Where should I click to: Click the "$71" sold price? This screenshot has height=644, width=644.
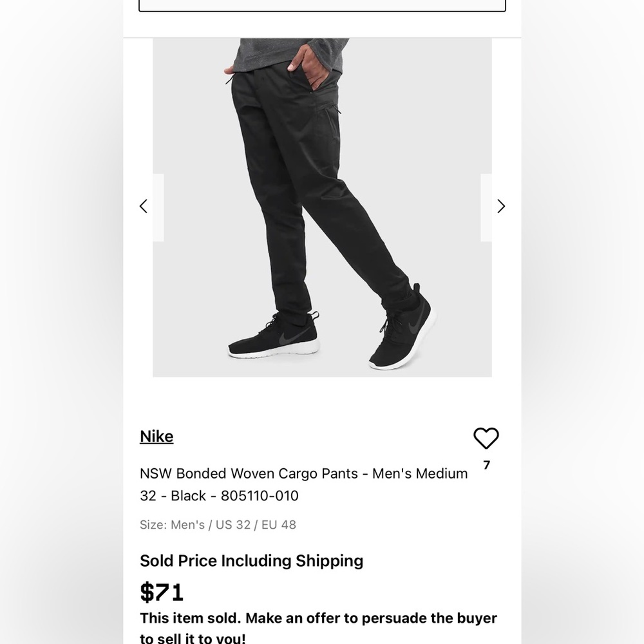pyautogui.click(x=161, y=592)
